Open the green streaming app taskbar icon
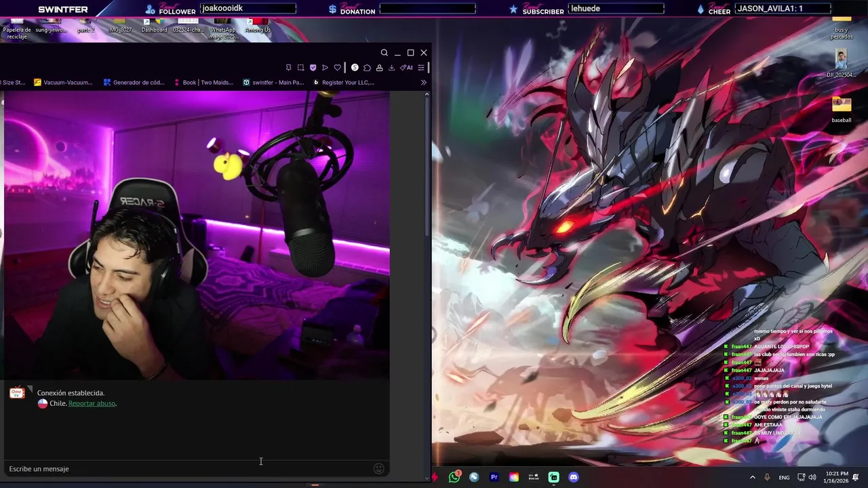 tap(554, 477)
